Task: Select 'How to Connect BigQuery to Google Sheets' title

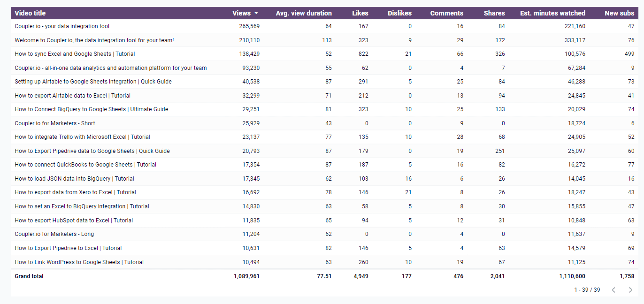Action: tap(92, 109)
